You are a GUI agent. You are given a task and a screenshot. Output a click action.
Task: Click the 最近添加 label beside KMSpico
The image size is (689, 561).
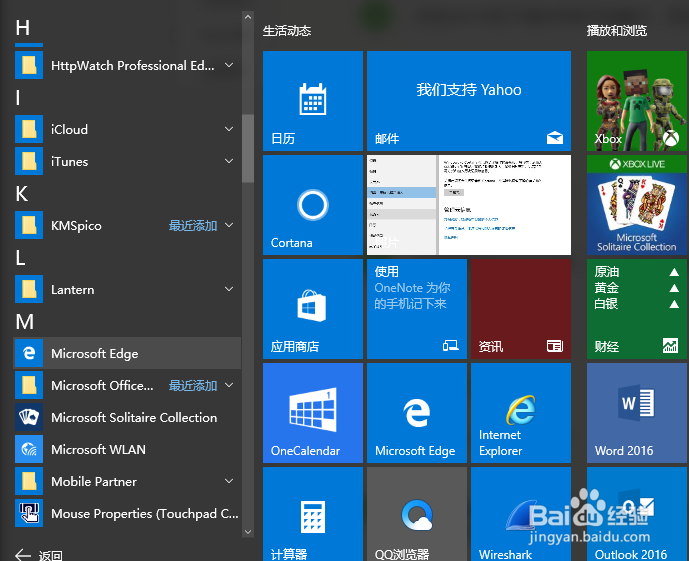click(193, 226)
